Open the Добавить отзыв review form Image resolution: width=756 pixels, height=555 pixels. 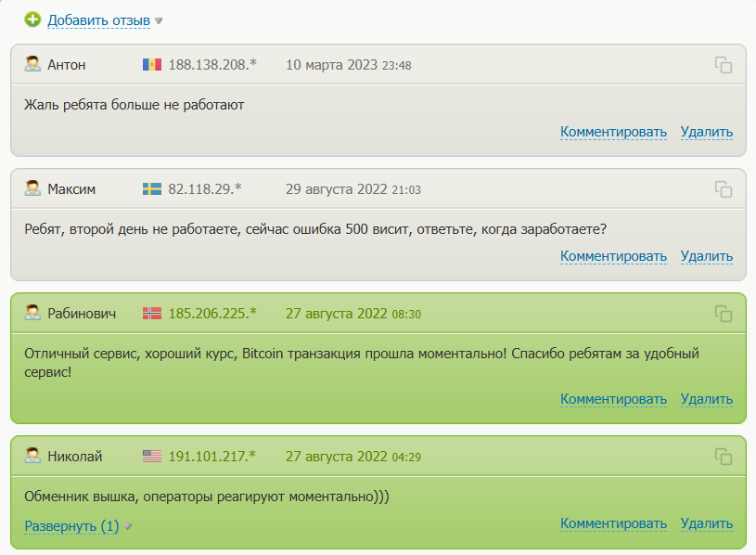tap(98, 19)
